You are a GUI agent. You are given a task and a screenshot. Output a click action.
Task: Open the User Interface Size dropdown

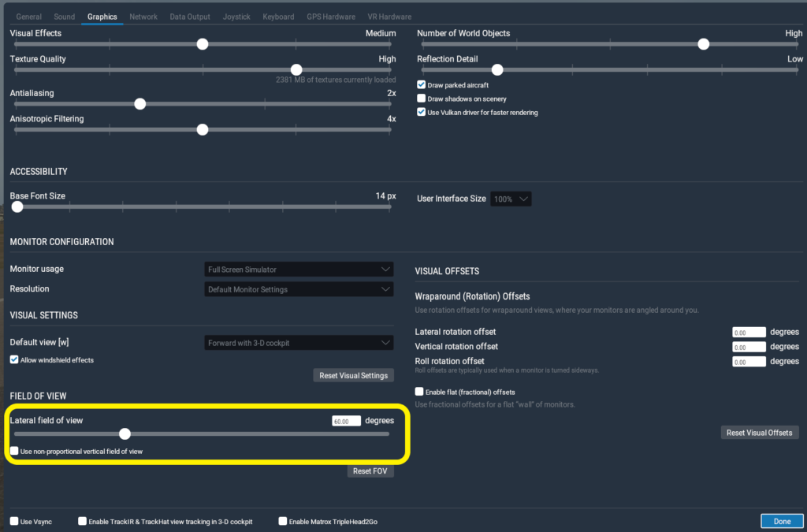511,199
